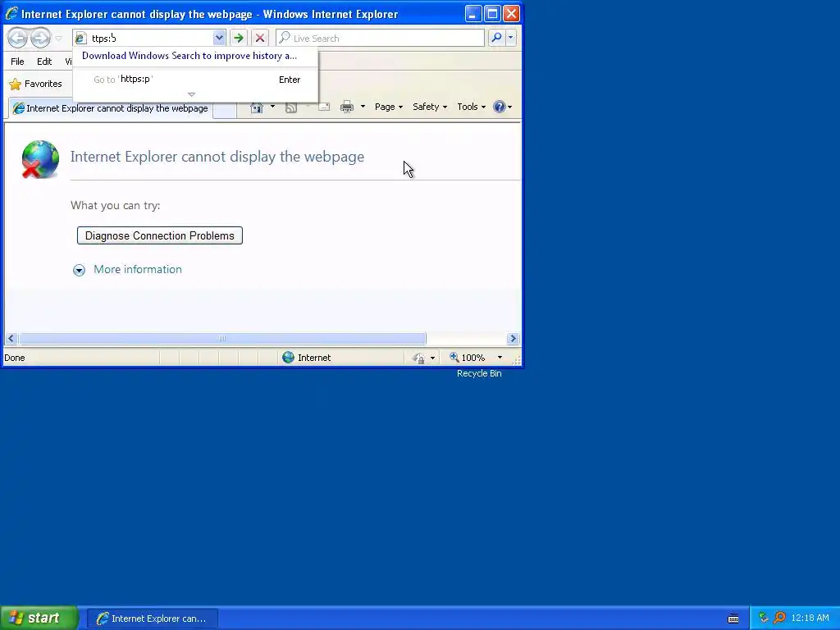
Task: Click the Start button
Action: (39, 618)
